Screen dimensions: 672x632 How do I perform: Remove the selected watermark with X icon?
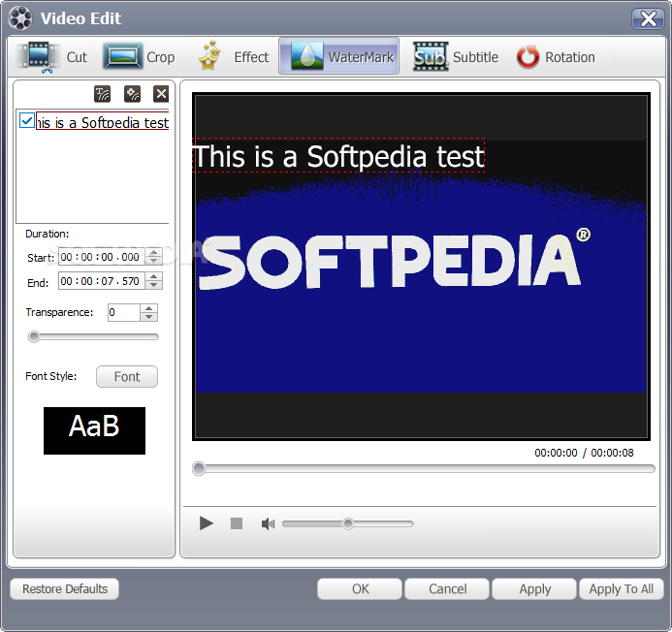161,94
